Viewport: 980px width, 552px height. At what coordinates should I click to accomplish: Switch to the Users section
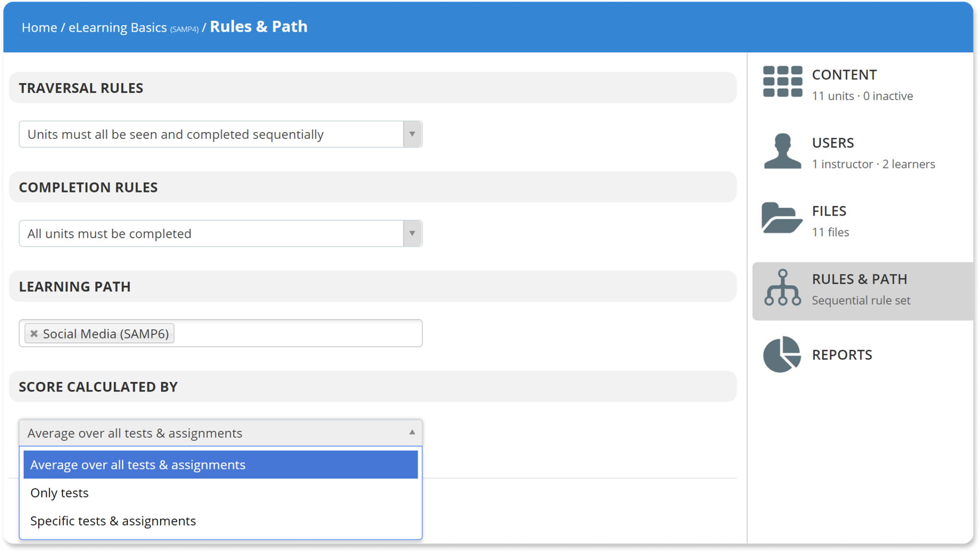[833, 143]
